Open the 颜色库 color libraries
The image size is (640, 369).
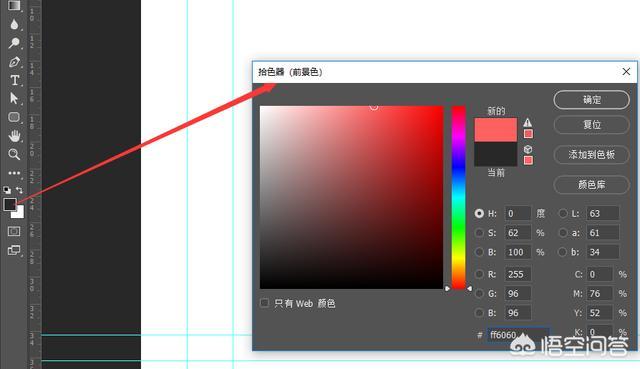pyautogui.click(x=591, y=185)
